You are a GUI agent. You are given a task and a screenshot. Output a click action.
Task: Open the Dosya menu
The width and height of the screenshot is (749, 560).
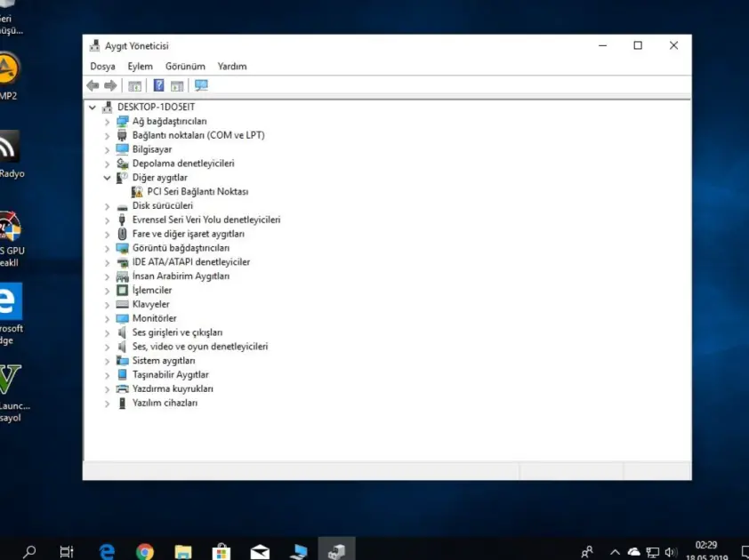coord(102,66)
